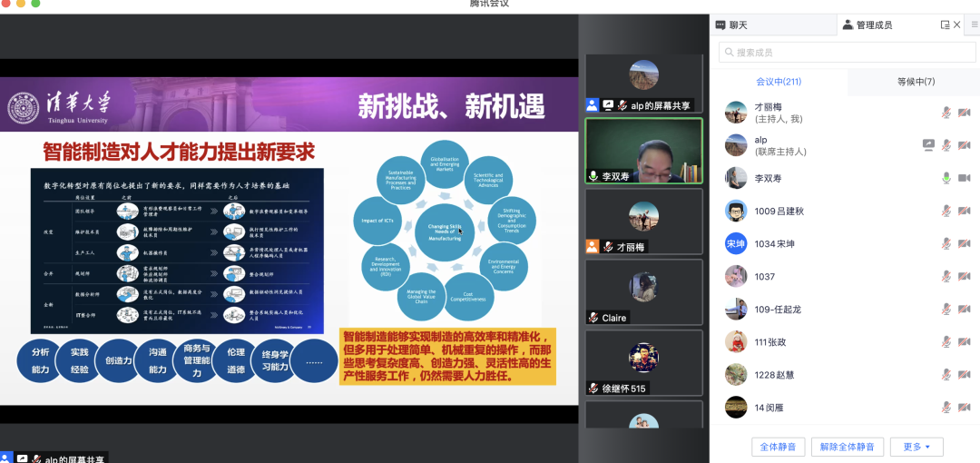Viewport: 980px width, 463px height.
Task: Click muted mic icon on alp's tile
Action: [622, 105]
